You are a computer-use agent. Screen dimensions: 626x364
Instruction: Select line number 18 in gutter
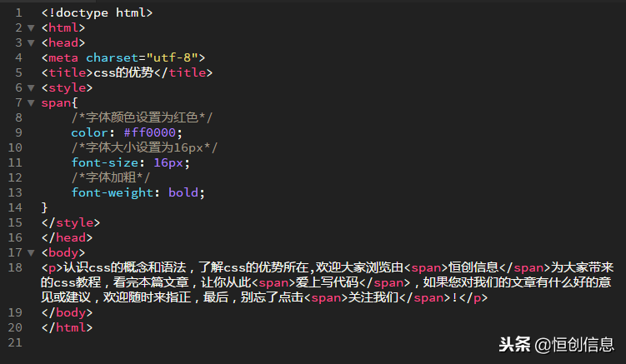point(15,267)
